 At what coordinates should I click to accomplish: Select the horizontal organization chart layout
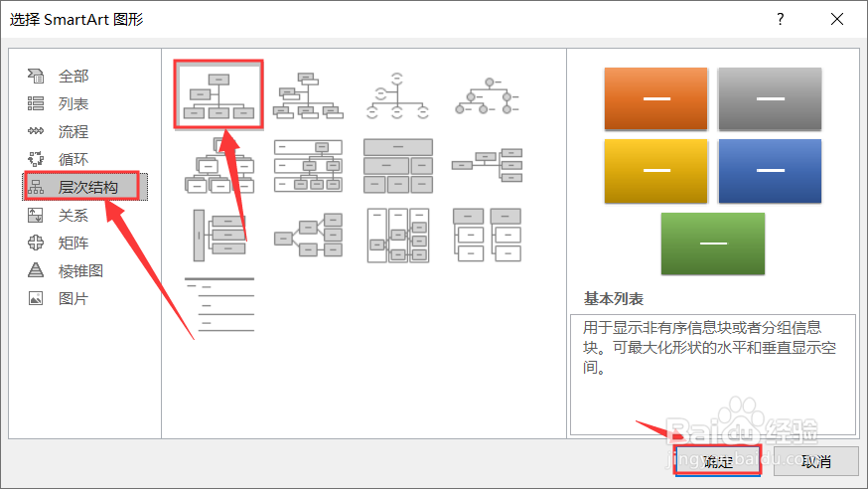coord(488,164)
